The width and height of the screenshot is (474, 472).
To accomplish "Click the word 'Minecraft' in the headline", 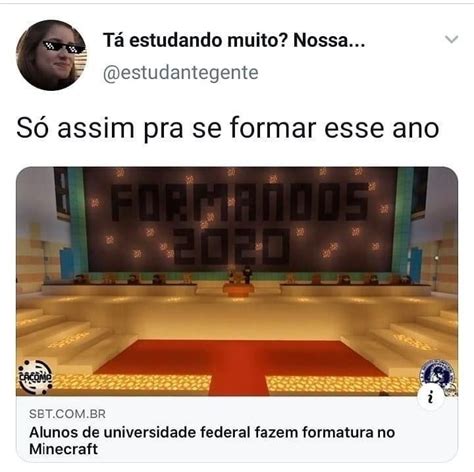I will click(x=64, y=449).
